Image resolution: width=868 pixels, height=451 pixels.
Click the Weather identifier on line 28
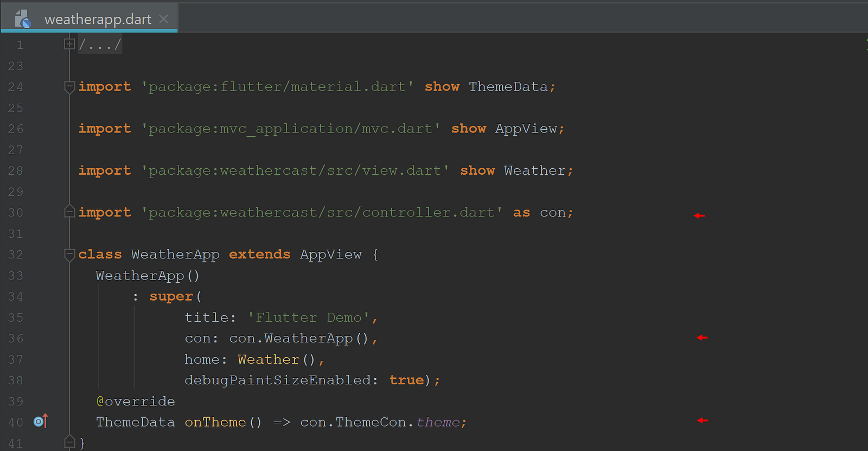535,170
